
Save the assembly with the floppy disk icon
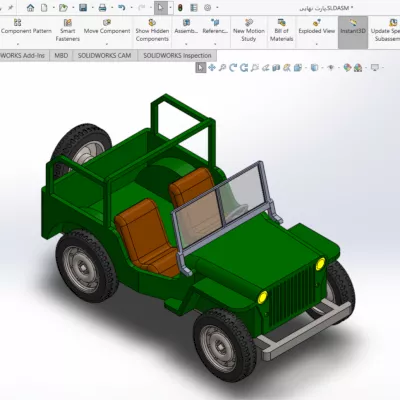pyautogui.click(x=83, y=8)
